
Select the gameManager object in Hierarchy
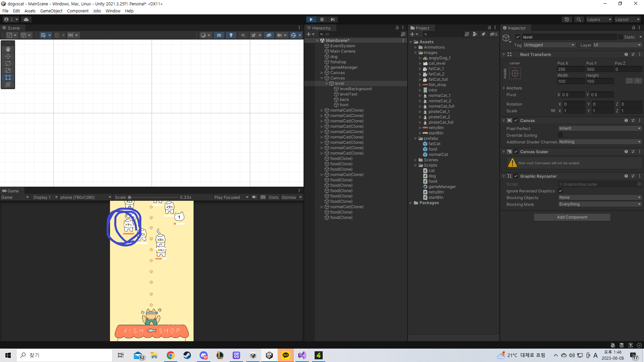[344, 67]
